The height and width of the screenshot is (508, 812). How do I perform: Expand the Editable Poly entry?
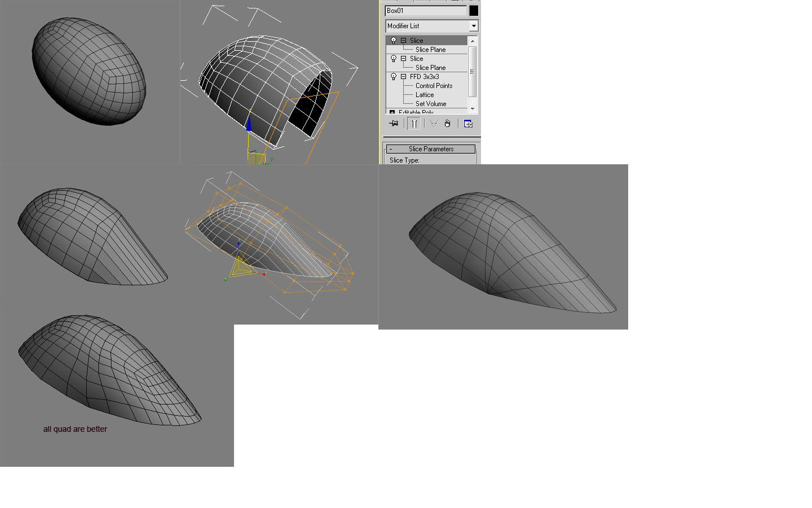click(x=392, y=112)
